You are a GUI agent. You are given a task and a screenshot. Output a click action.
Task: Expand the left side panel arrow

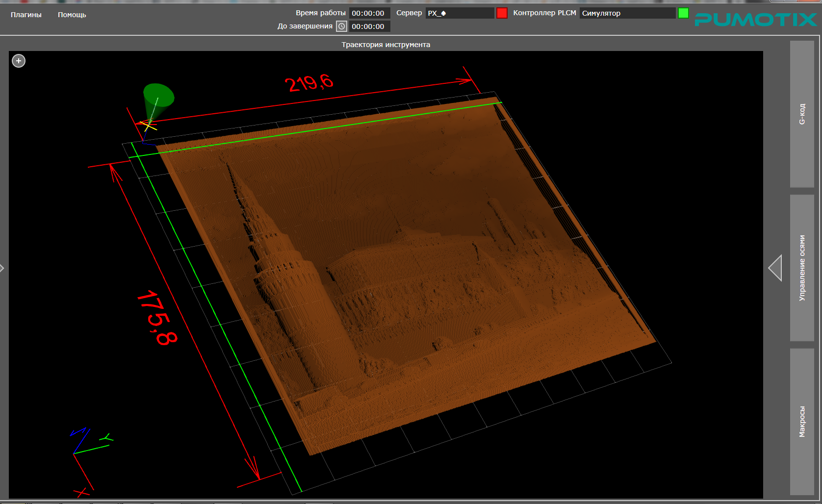[2, 268]
